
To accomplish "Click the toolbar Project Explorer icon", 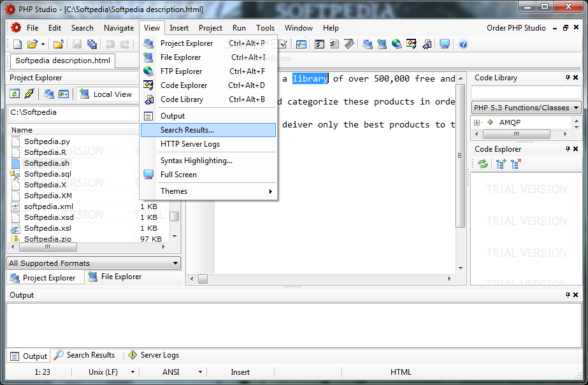I will click(x=367, y=44).
